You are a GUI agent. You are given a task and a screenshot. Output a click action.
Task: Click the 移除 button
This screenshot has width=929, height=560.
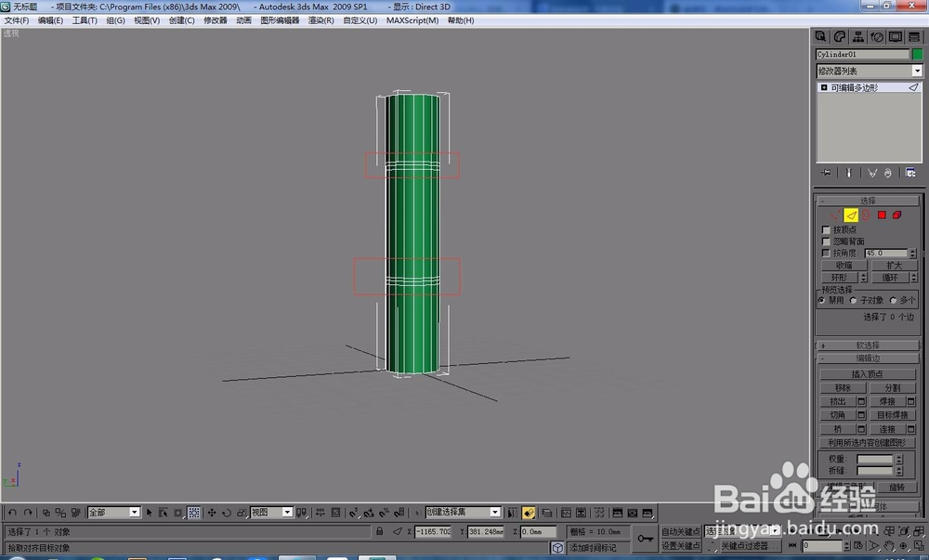[843, 388]
